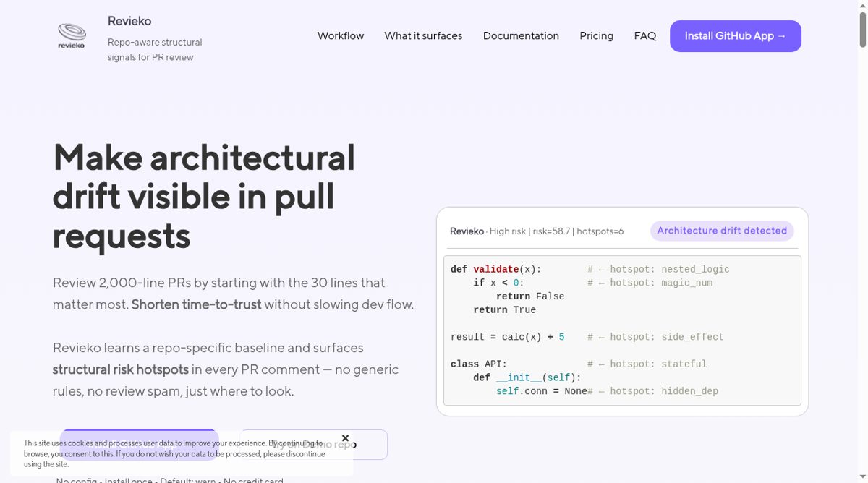Click the Revieko logo icon
The image size is (868, 483).
(72, 35)
